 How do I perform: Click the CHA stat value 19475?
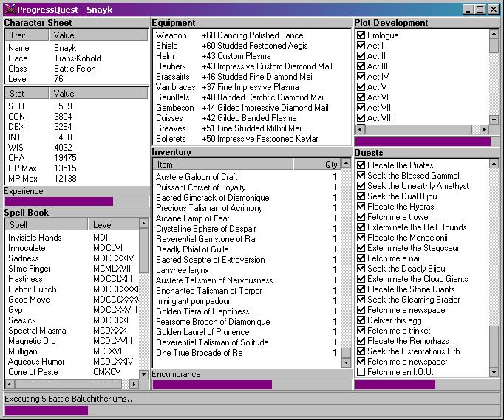click(65, 158)
